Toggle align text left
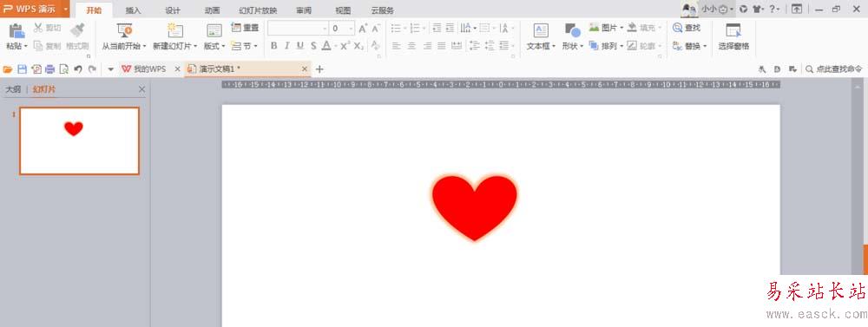Image resolution: width=868 pixels, height=327 pixels. 397,46
